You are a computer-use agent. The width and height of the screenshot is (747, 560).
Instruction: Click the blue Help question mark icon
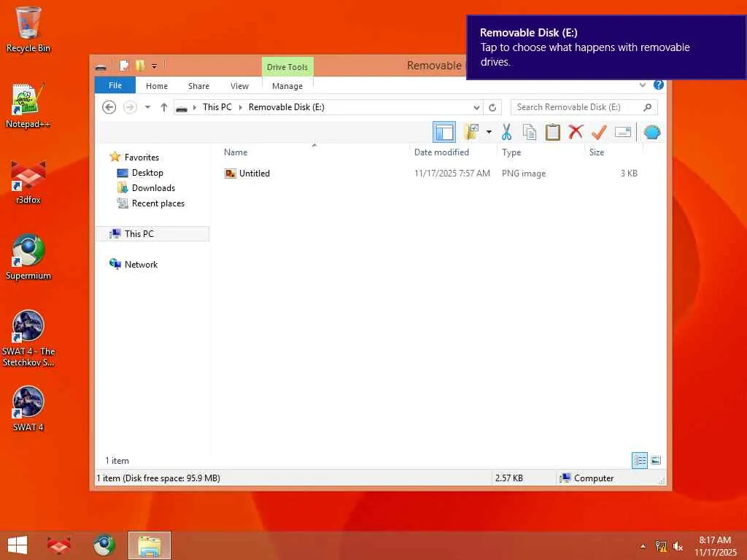tap(659, 85)
